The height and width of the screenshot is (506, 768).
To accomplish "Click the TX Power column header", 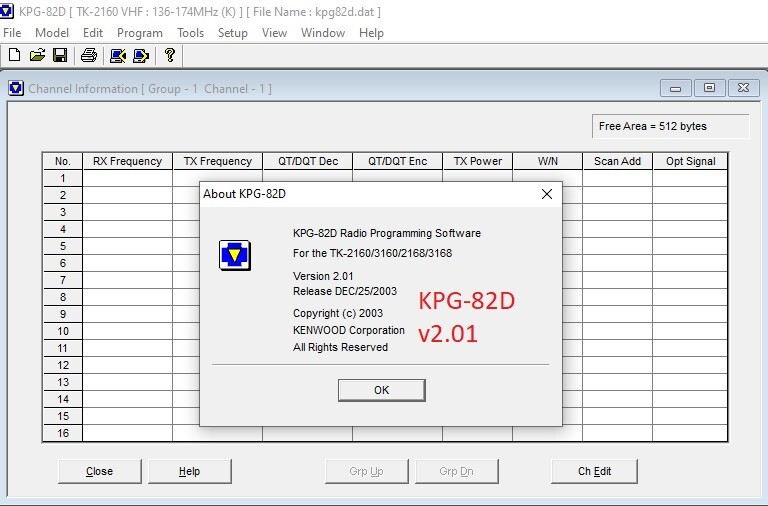I will pos(478,161).
